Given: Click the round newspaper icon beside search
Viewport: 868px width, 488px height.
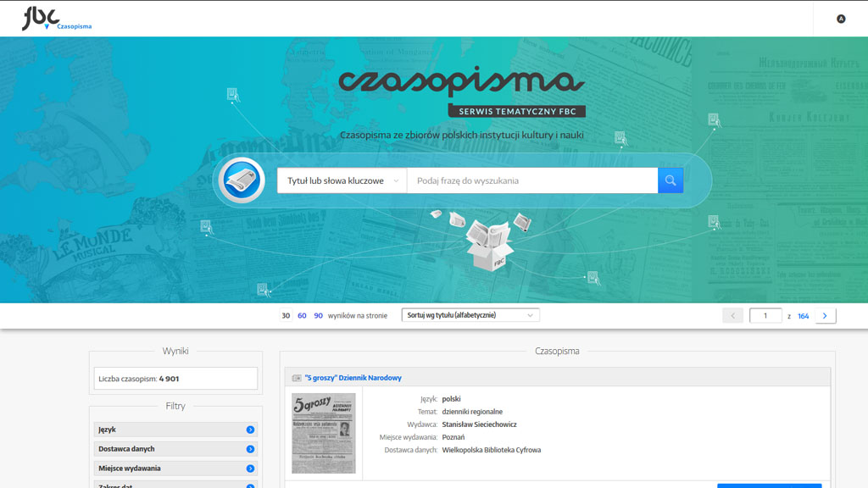Looking at the screenshot, I should pyautogui.click(x=242, y=180).
